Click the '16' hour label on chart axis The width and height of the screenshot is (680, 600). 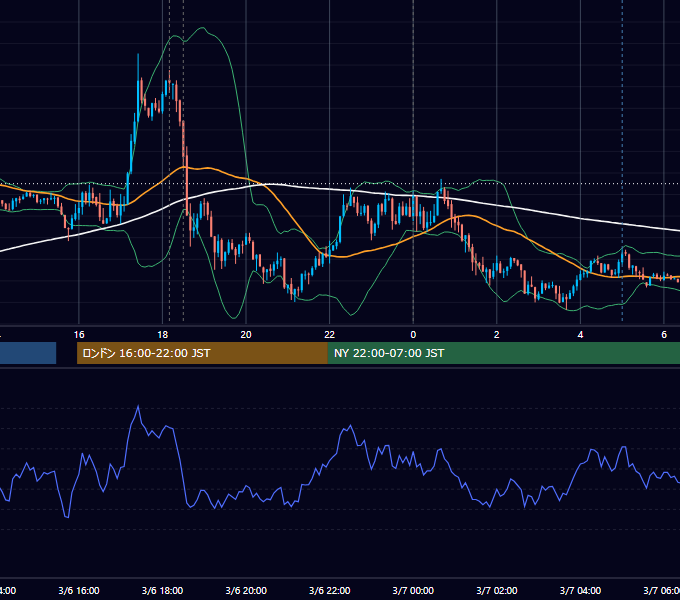79,335
